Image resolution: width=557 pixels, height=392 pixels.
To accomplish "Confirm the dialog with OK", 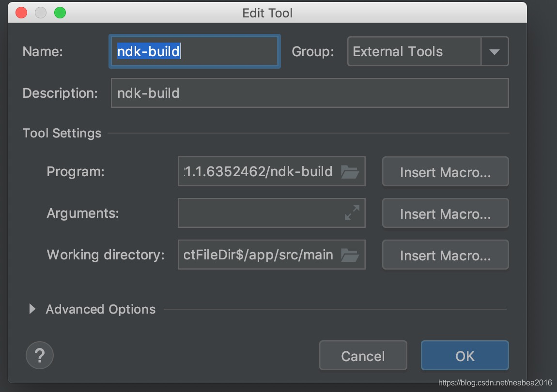I will coord(464,356).
